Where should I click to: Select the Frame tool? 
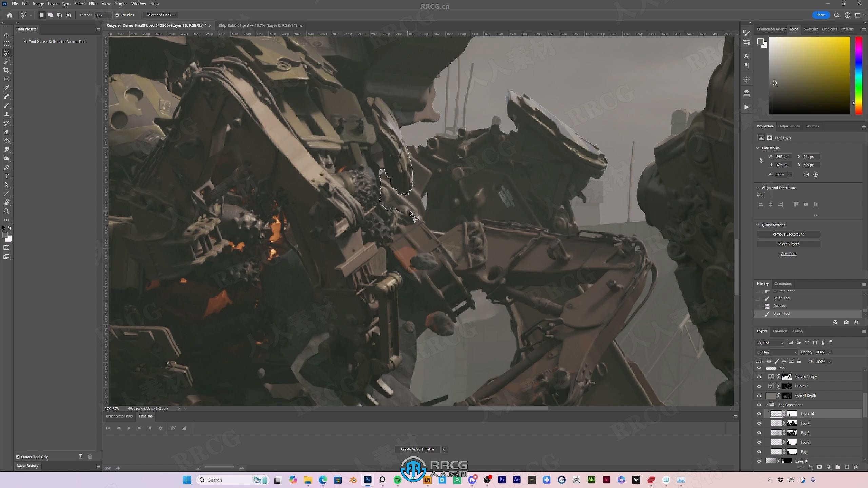[6, 79]
